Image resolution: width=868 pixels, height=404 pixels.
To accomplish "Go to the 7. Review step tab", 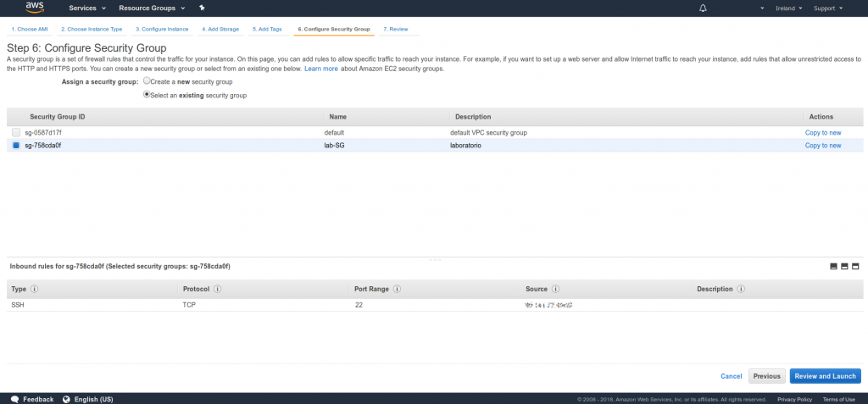I will 396,29.
